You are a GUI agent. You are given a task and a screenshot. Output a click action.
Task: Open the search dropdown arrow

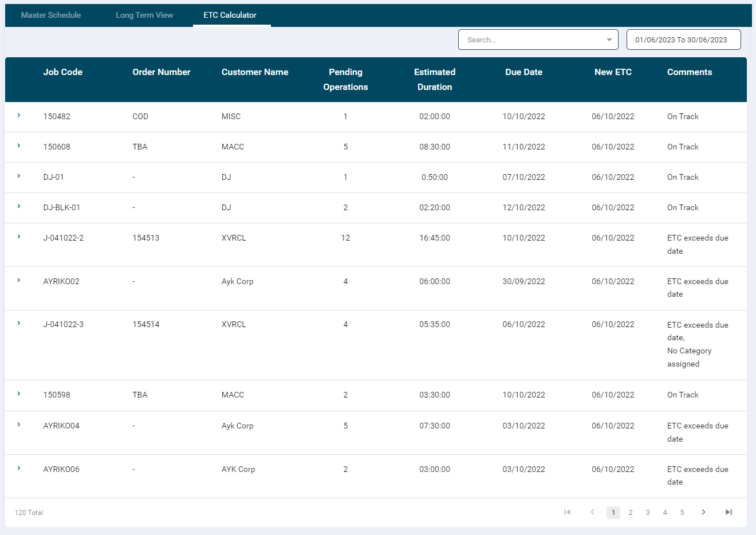coord(609,40)
